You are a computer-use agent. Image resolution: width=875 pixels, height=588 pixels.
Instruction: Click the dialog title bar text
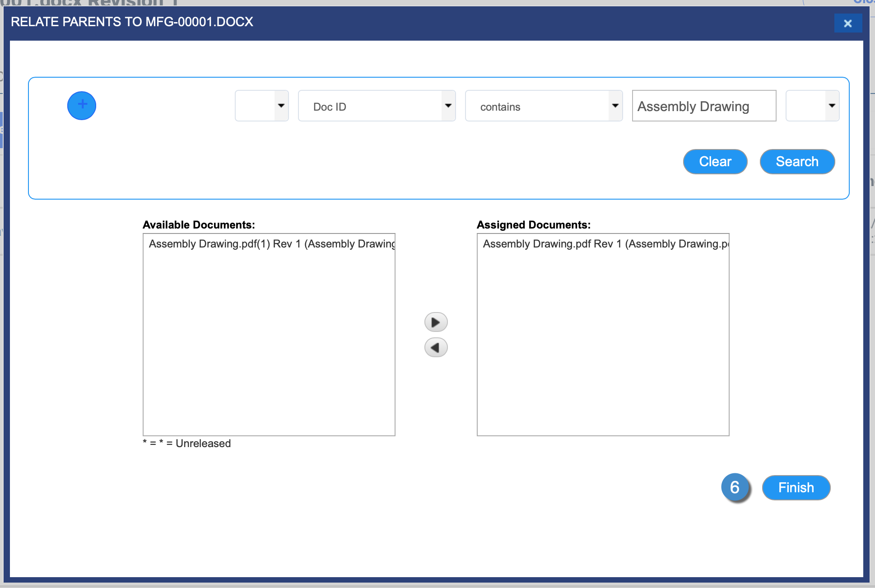click(x=132, y=22)
